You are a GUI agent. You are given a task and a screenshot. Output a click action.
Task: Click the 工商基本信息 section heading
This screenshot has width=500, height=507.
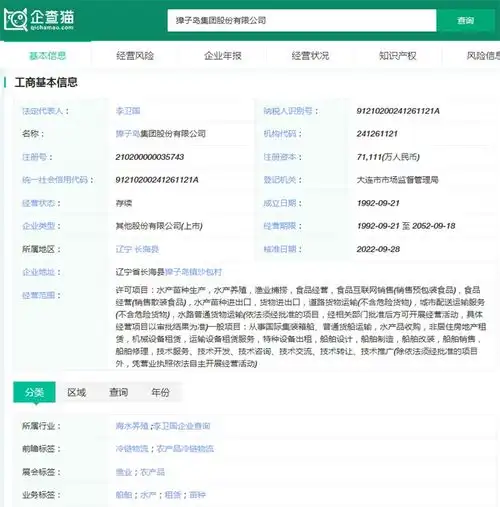[x=46, y=82]
